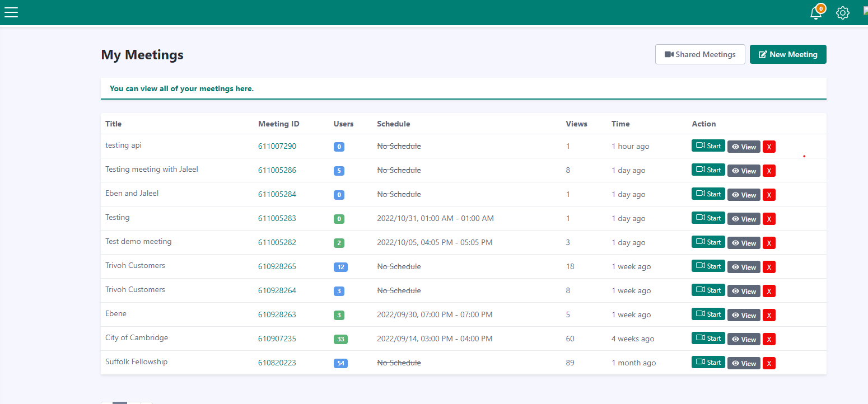868x404 pixels.
Task: Click the profile avatar image in header
Action: pyautogui.click(x=865, y=10)
